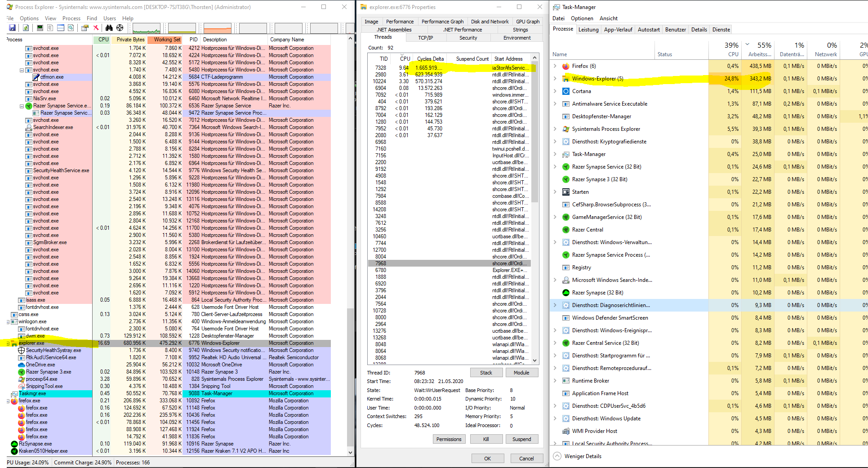Select the dwm.exe row in Process Explorer
This screenshot has height=468, width=868.
[169, 336]
